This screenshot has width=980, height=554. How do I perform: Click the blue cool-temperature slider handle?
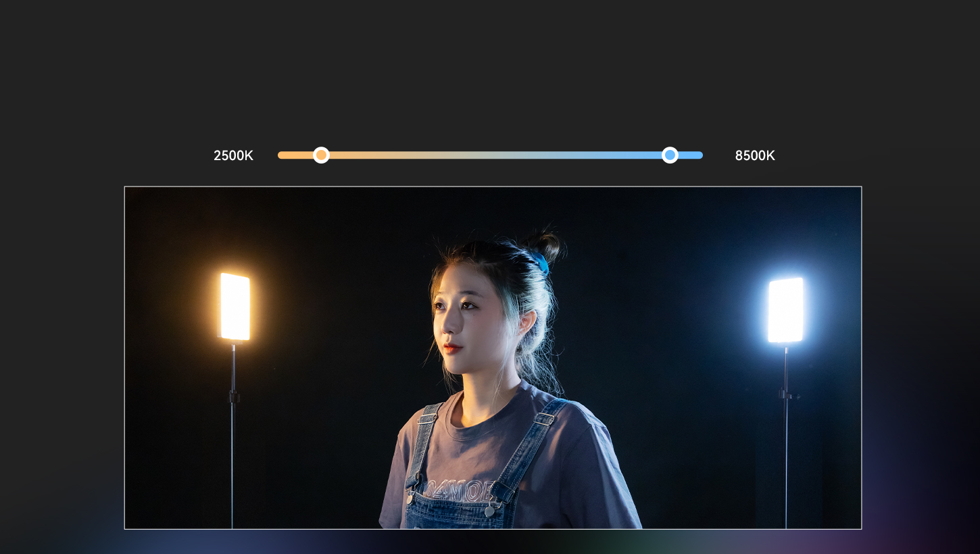tap(670, 155)
